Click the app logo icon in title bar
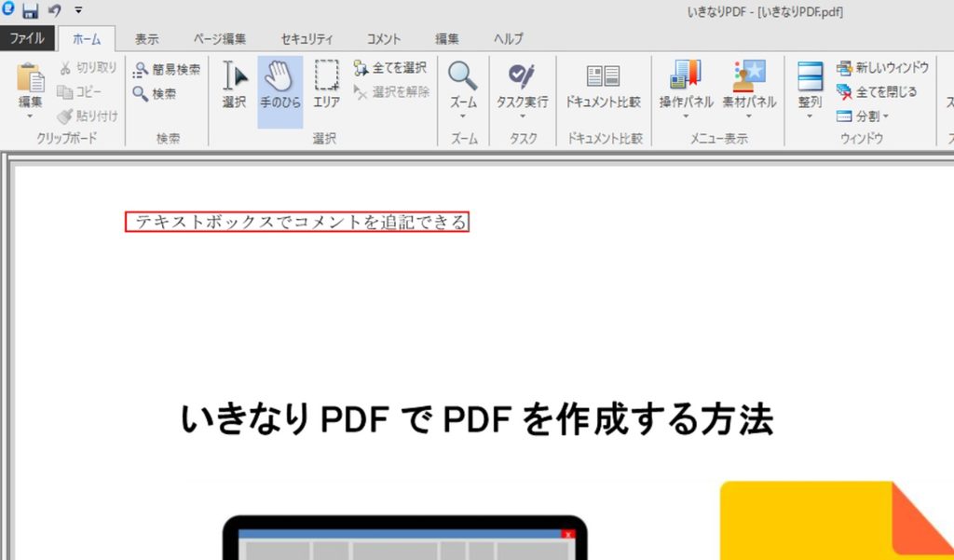 (x=7, y=8)
